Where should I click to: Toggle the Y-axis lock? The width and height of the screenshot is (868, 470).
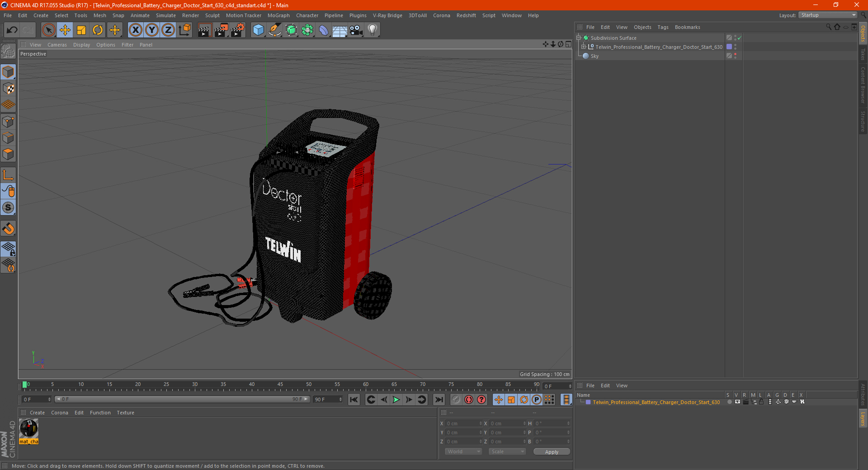tap(152, 30)
